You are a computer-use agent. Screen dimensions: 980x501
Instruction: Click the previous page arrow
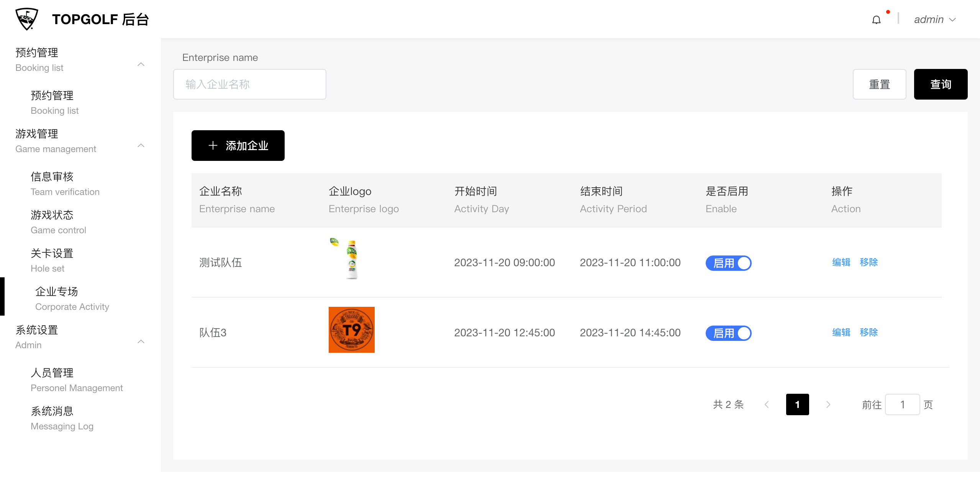[x=767, y=404]
